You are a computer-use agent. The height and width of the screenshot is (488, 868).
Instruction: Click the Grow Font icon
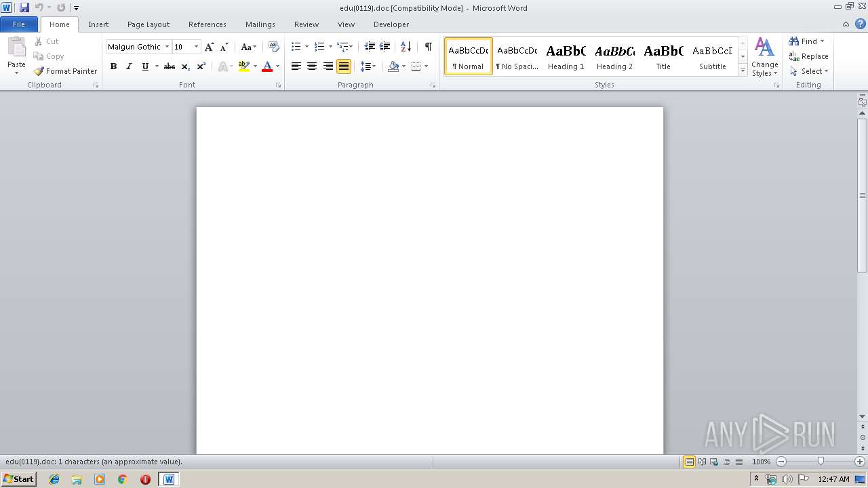click(210, 47)
